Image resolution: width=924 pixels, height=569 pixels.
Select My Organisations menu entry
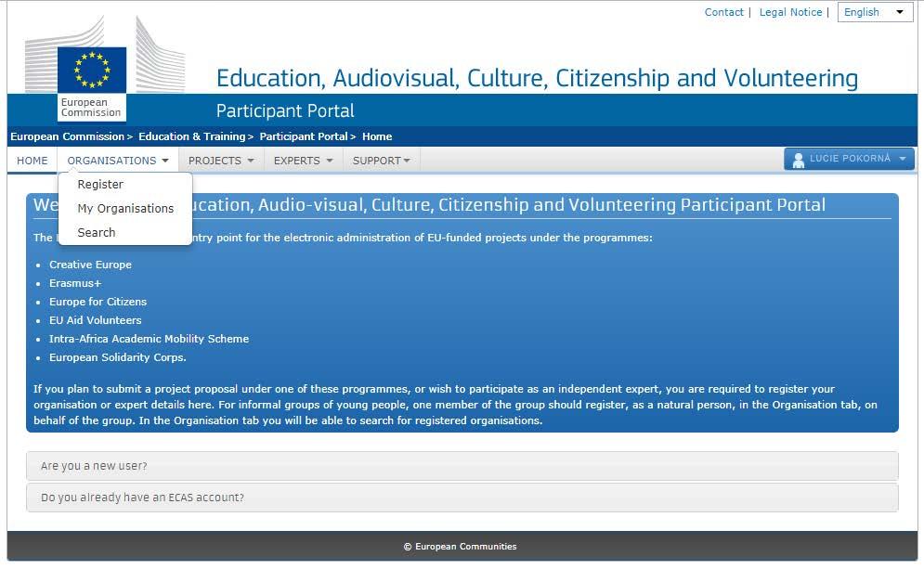click(x=125, y=209)
